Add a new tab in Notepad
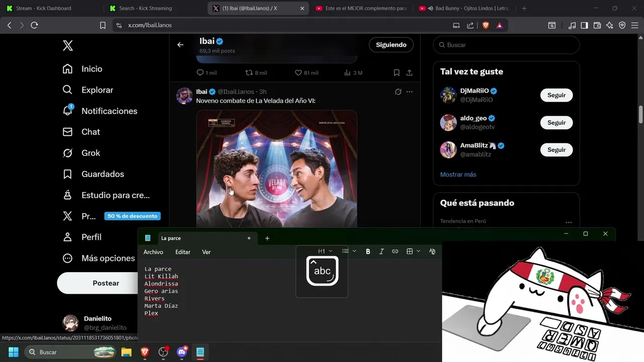 (x=267, y=238)
